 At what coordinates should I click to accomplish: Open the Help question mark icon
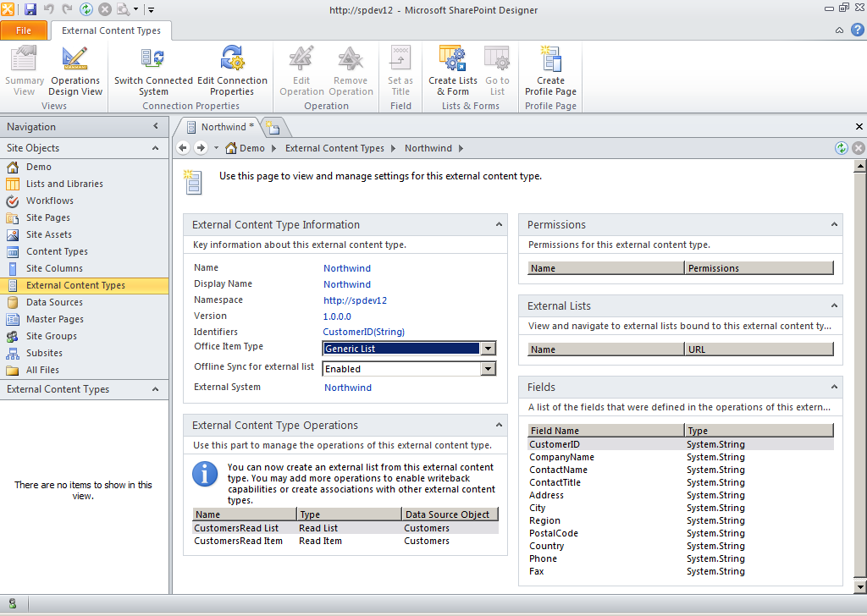coord(857,30)
